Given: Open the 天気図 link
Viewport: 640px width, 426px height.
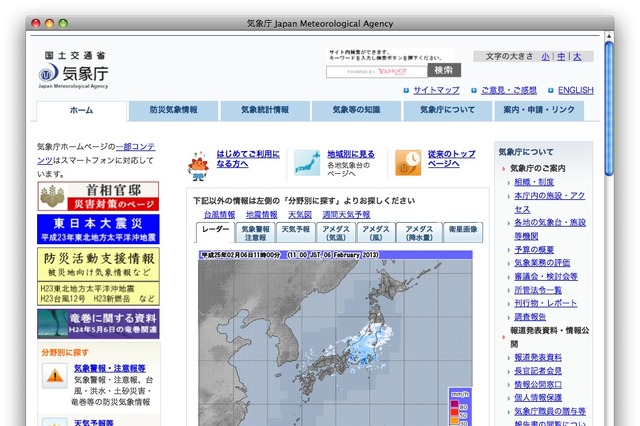Looking at the screenshot, I should click(x=300, y=215).
